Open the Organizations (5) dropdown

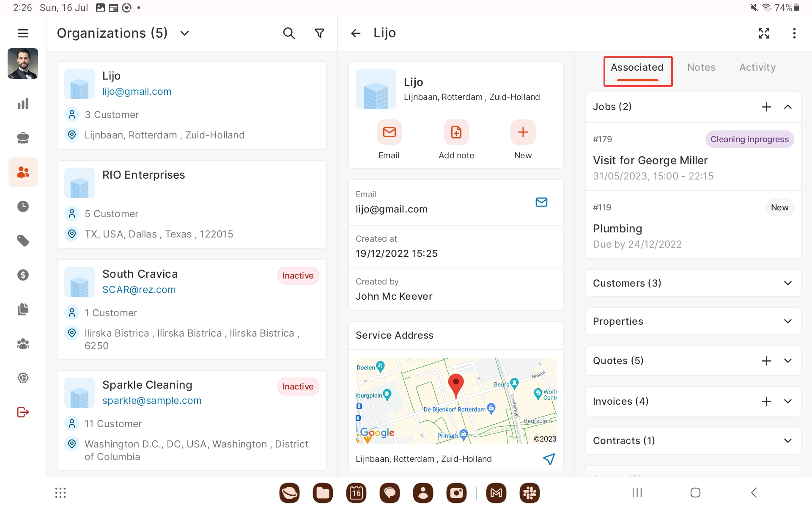[x=184, y=33]
